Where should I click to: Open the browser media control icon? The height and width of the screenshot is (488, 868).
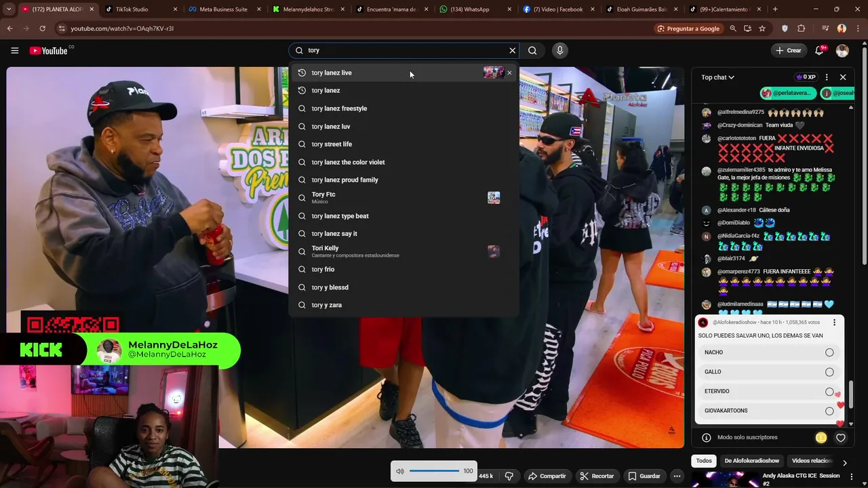tap(825, 28)
